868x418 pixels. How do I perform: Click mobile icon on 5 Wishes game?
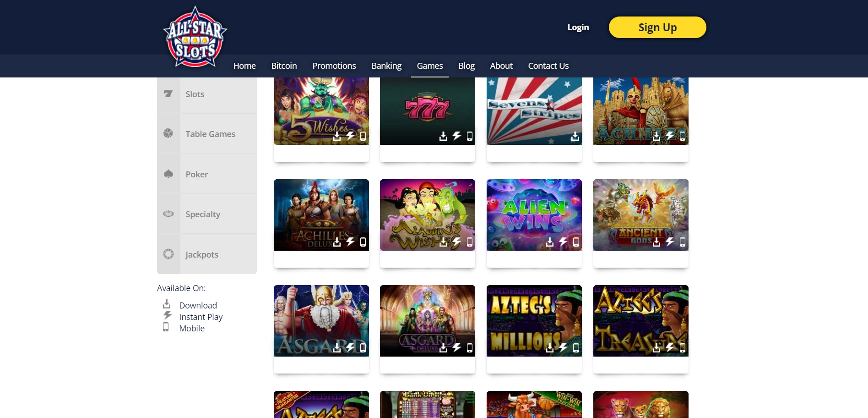pyautogui.click(x=363, y=136)
